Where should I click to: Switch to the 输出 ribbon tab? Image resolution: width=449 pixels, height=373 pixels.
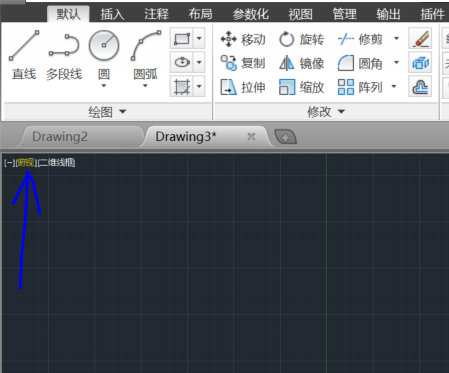tap(388, 14)
